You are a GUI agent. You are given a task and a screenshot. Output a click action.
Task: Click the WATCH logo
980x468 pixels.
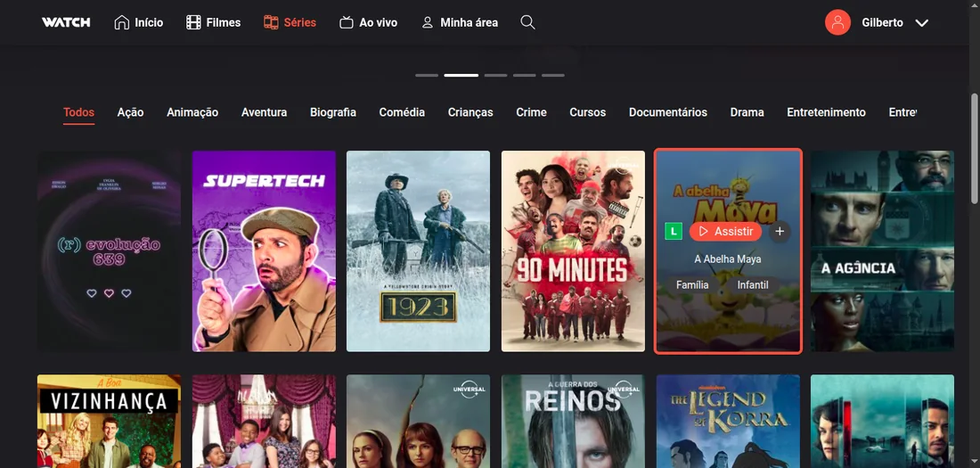click(x=66, y=22)
